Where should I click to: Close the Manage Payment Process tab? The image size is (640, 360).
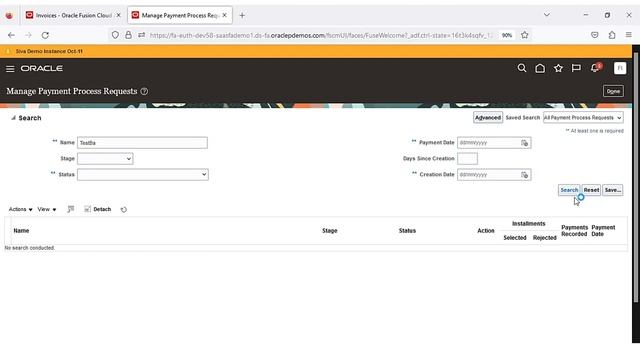tap(224, 15)
